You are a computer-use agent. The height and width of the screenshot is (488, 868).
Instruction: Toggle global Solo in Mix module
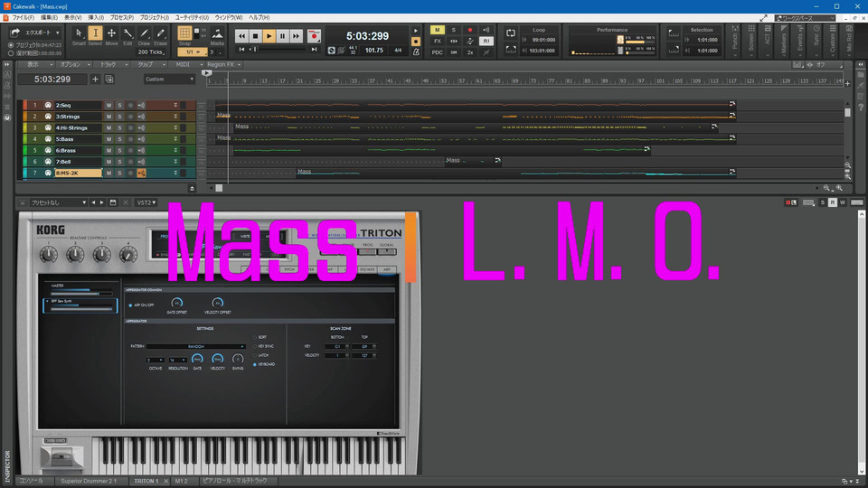(x=453, y=30)
